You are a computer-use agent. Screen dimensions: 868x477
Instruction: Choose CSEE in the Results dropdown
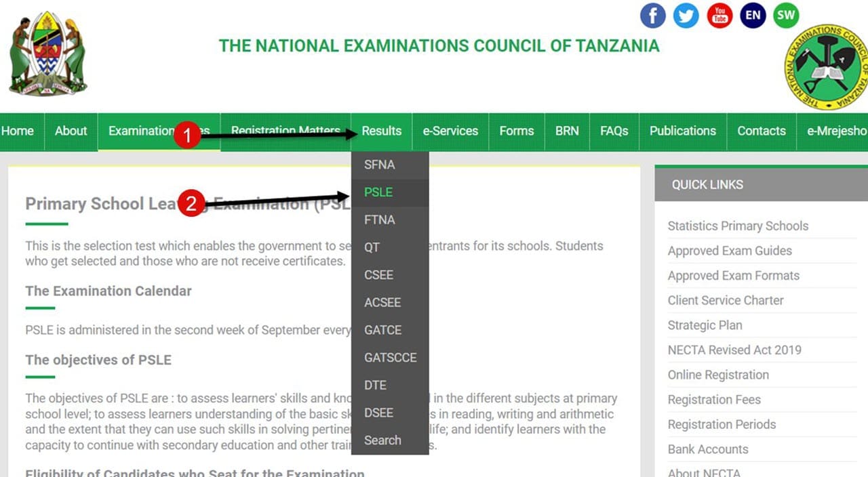(378, 275)
